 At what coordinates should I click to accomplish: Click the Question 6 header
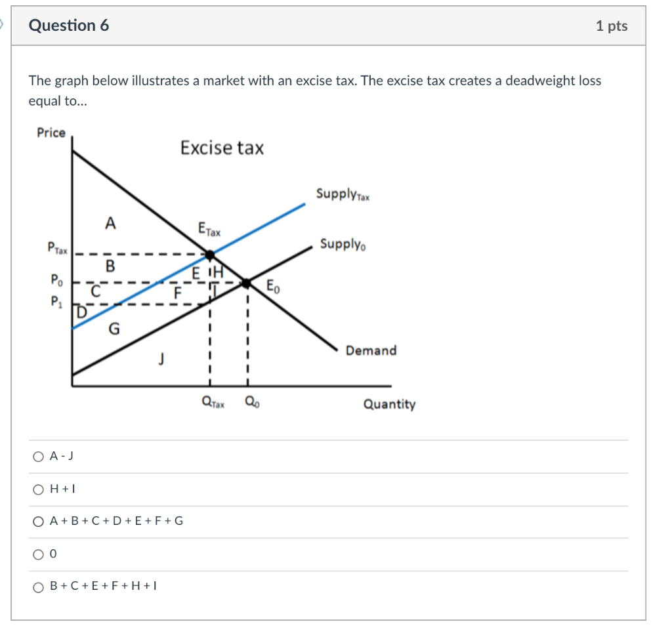click(x=68, y=26)
